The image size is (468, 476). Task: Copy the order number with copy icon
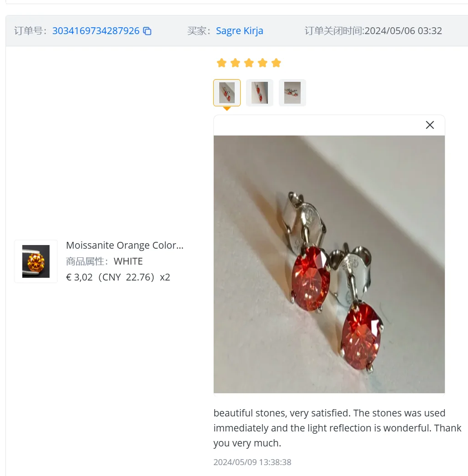147,31
